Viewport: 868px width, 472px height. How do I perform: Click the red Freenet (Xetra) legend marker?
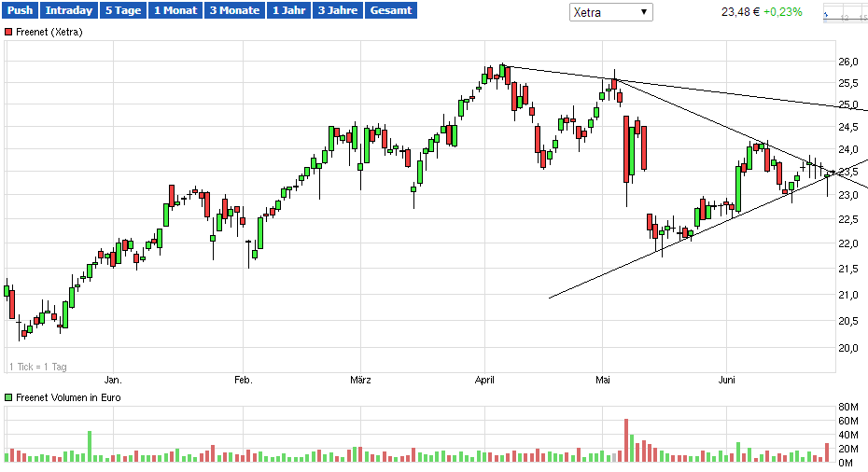(x=9, y=32)
